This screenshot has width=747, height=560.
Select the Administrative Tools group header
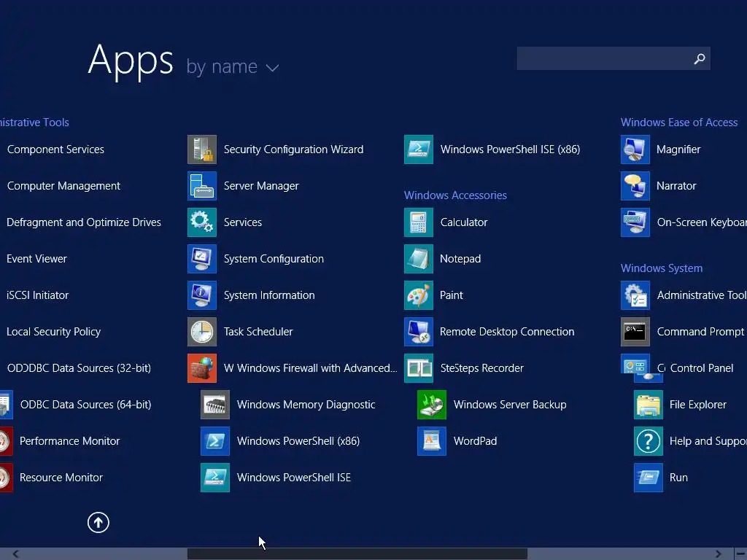pyautogui.click(x=34, y=122)
